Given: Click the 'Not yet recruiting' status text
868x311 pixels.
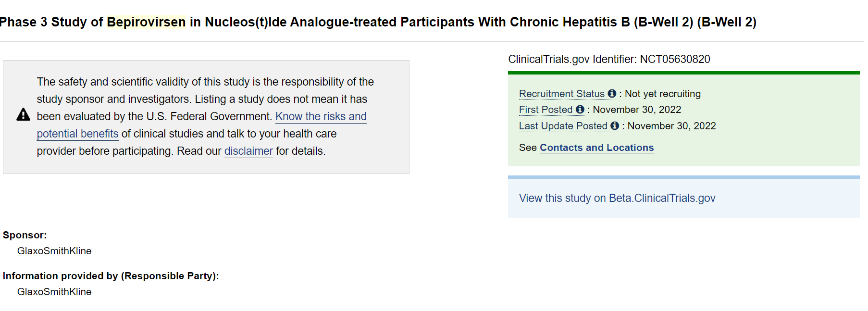Looking at the screenshot, I should (663, 94).
